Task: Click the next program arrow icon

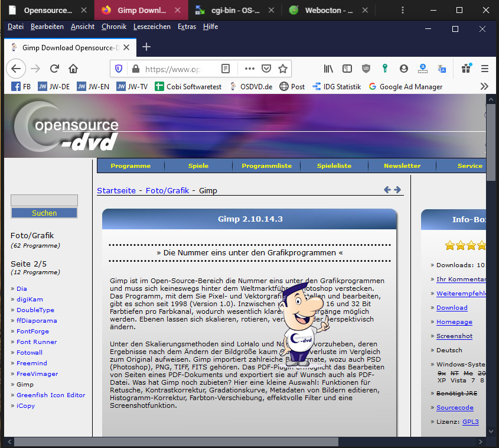Action: [397, 190]
